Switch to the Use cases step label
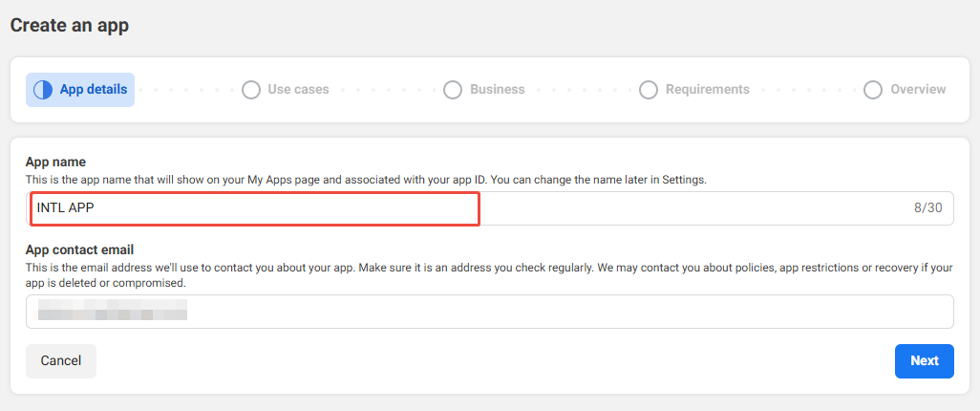 point(298,90)
